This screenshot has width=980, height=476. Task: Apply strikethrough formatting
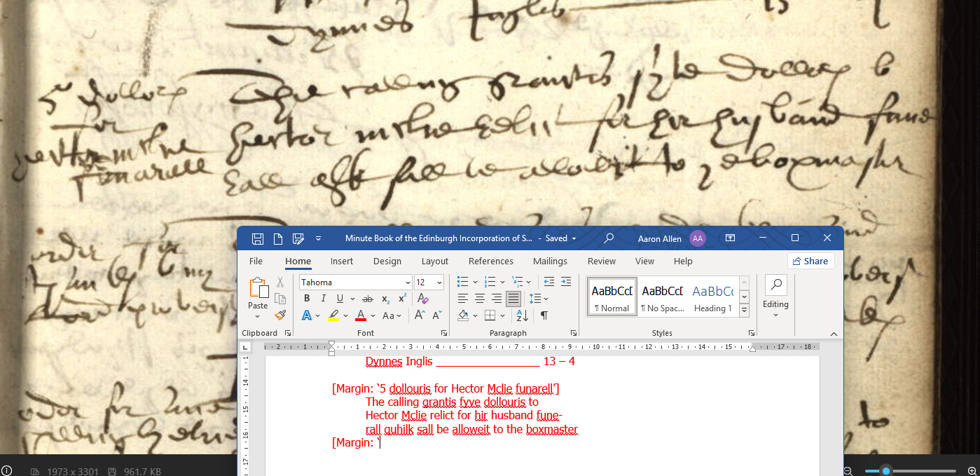368,299
